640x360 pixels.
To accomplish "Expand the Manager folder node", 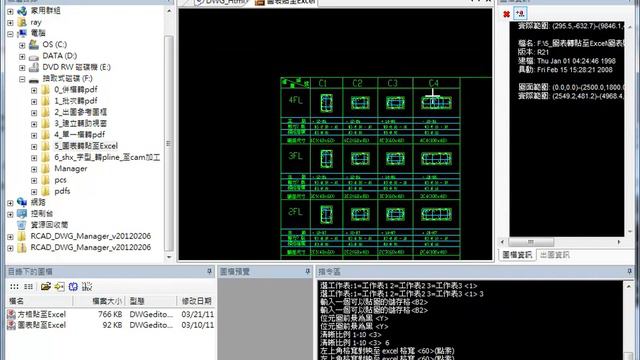I will (34, 169).
